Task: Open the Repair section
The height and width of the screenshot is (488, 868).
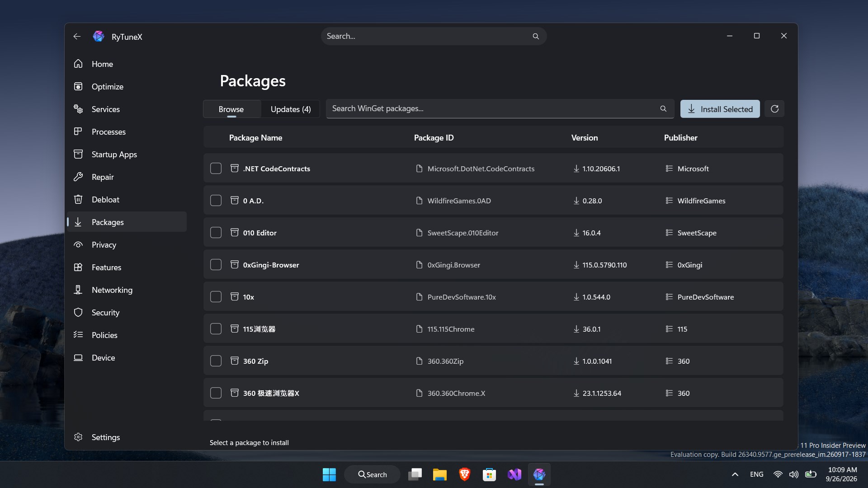Action: pos(127,177)
